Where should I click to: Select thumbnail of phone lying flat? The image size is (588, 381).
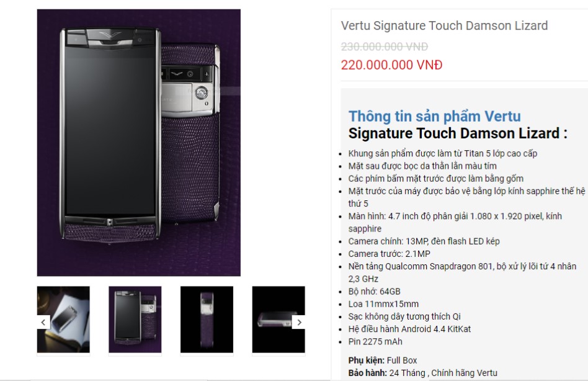point(278,320)
